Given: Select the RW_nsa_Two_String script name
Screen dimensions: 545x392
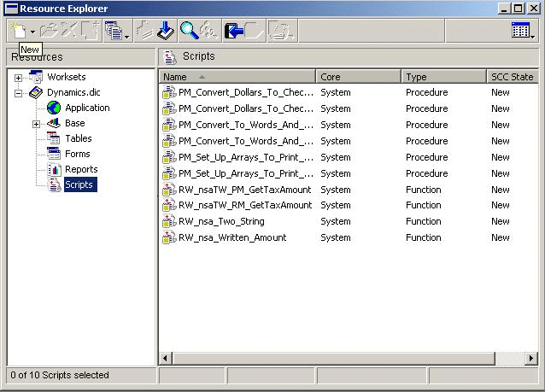Looking at the screenshot, I should tap(221, 221).
